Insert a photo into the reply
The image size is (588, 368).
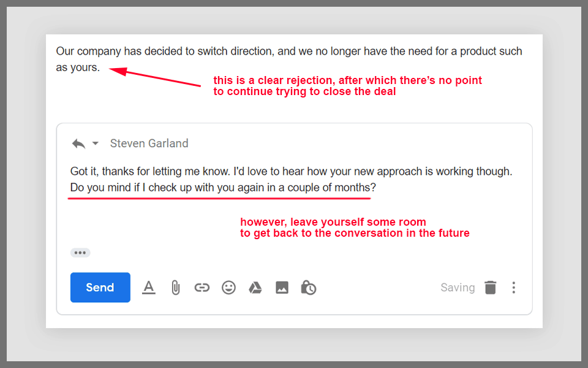tap(282, 288)
